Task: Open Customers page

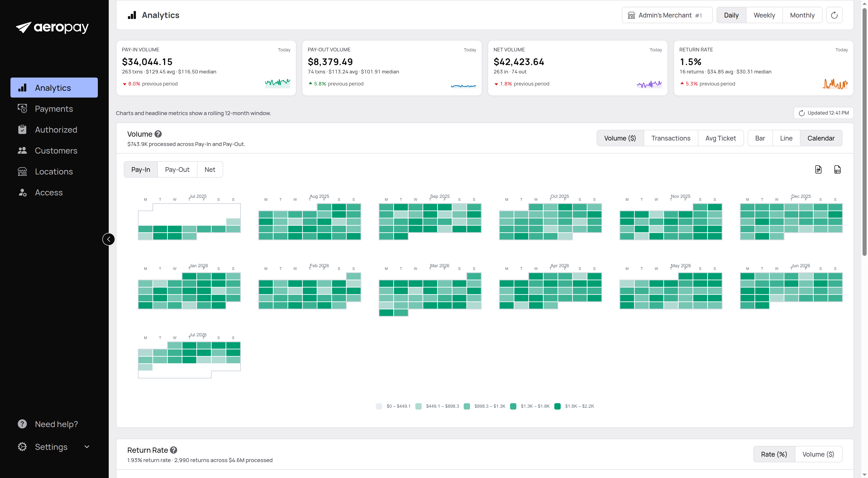Action: pos(54,150)
